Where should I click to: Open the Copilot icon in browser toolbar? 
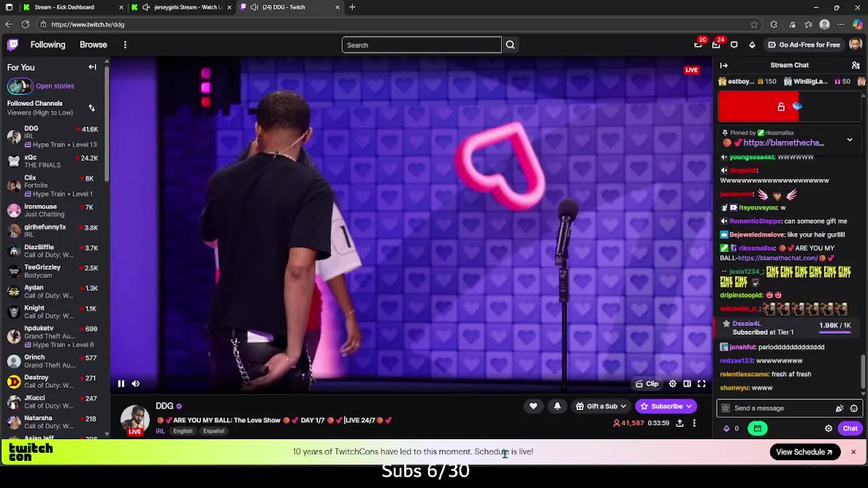pyautogui.click(x=858, y=24)
